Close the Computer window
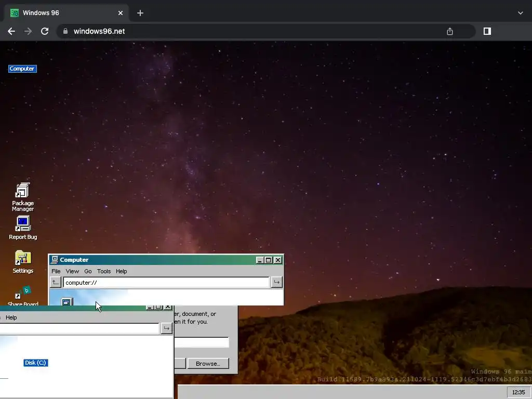This screenshot has height=399, width=532. click(278, 260)
